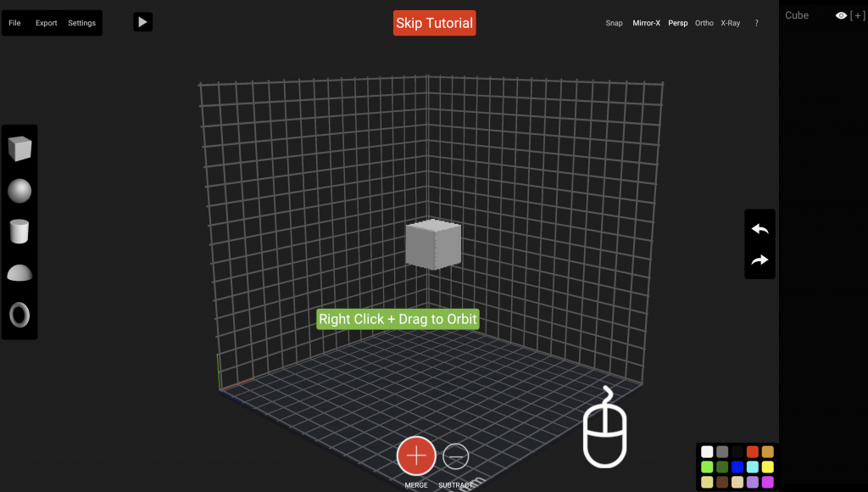Open the Export menu
The image size is (868, 492).
coord(47,23)
